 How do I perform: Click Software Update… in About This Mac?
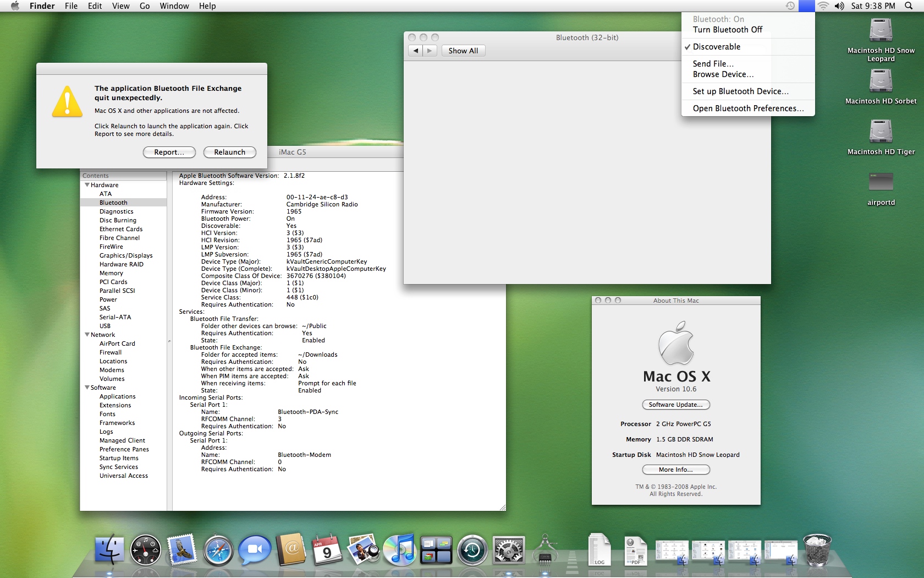click(x=676, y=405)
